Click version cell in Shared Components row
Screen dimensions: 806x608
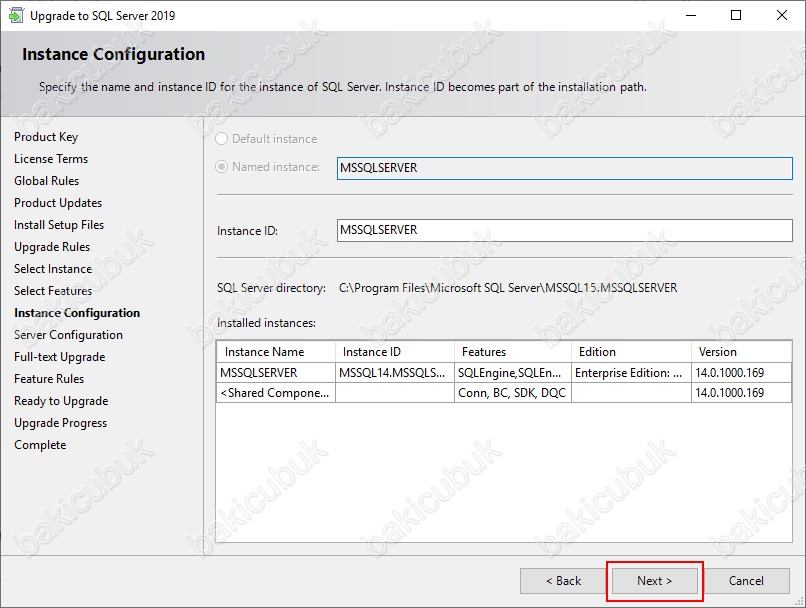pyautogui.click(x=741, y=393)
